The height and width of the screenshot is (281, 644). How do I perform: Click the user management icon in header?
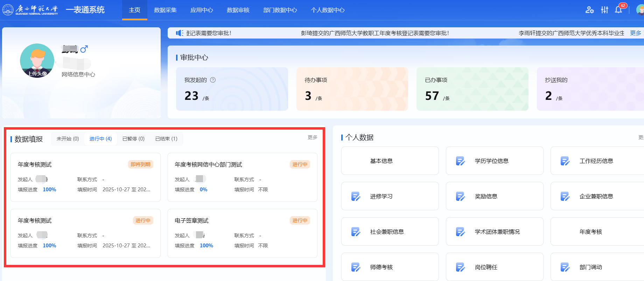pos(589,10)
